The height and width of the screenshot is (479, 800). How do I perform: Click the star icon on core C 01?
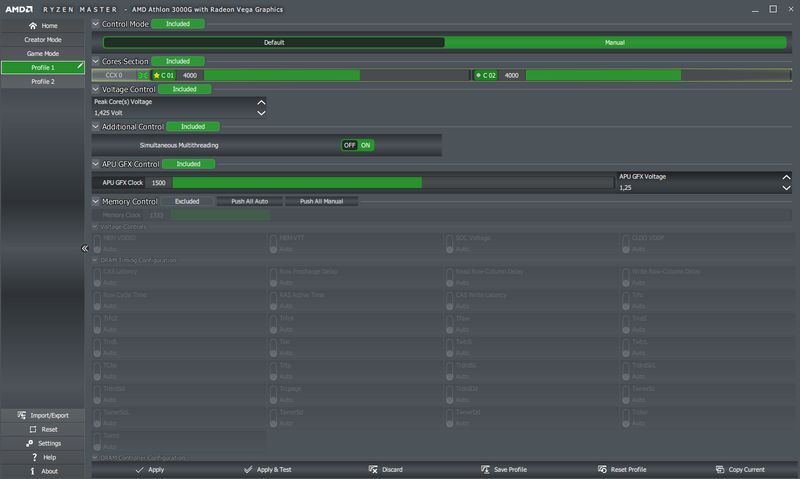157,75
